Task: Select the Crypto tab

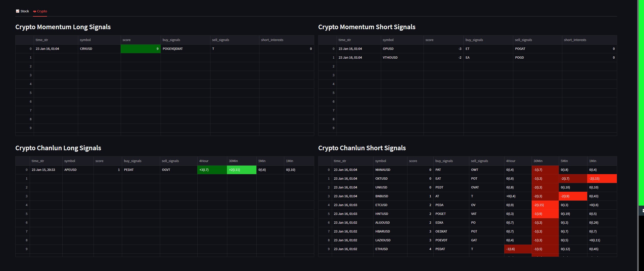Action: click(x=40, y=11)
